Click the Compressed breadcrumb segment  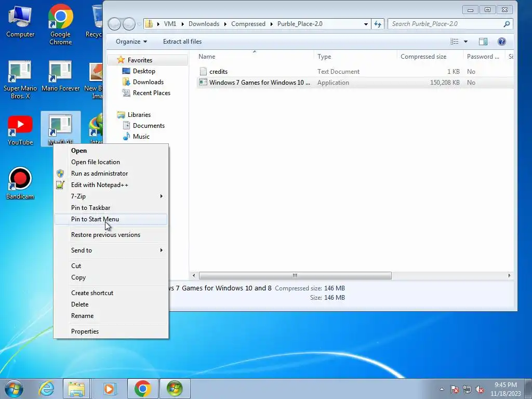pos(248,24)
